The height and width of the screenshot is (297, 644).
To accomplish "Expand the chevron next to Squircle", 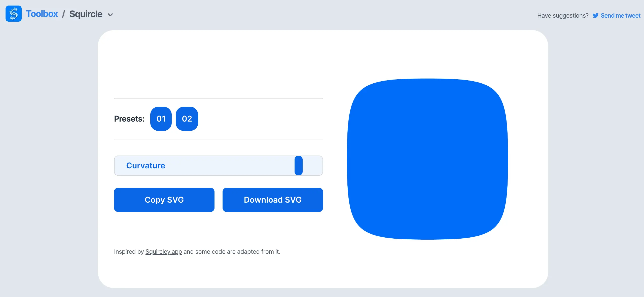I will tap(110, 15).
